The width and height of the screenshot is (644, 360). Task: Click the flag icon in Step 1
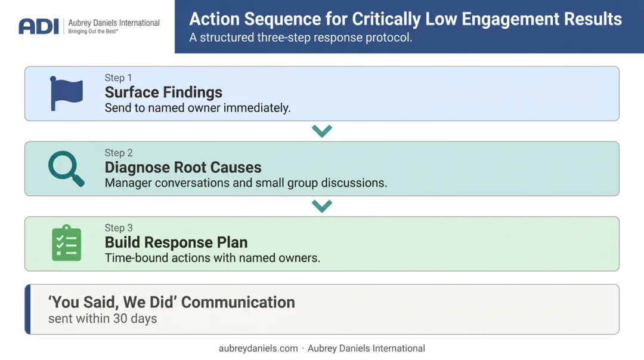(x=66, y=93)
